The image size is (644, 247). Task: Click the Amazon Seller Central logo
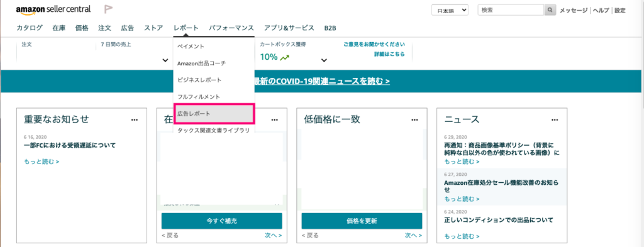pos(53,10)
